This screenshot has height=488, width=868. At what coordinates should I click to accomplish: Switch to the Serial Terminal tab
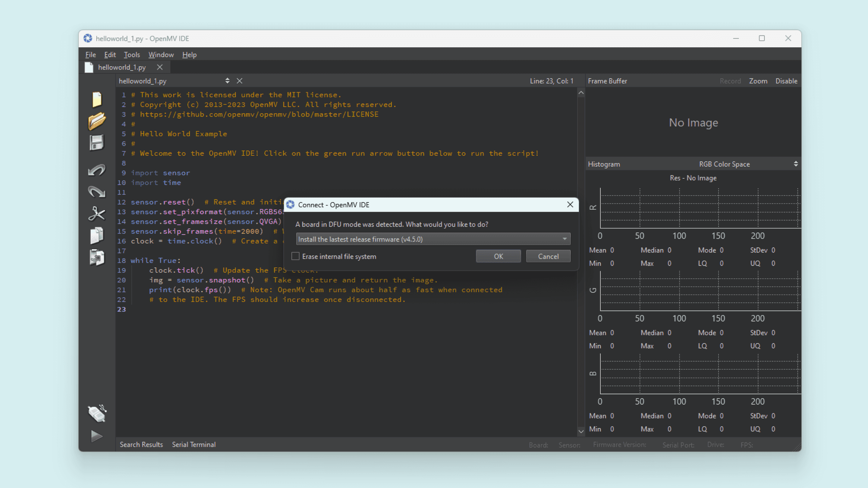point(194,444)
